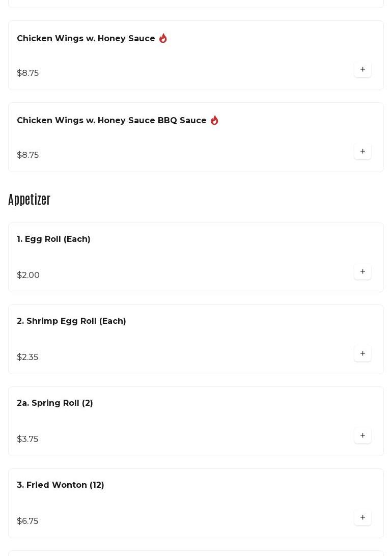Click spicy flame icon beside Honey Sauce wings
392x556 pixels.
[163, 38]
